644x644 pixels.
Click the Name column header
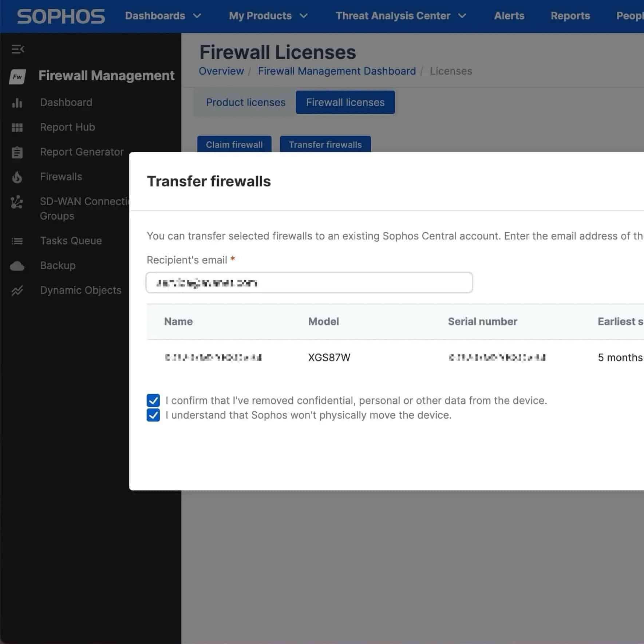click(178, 321)
